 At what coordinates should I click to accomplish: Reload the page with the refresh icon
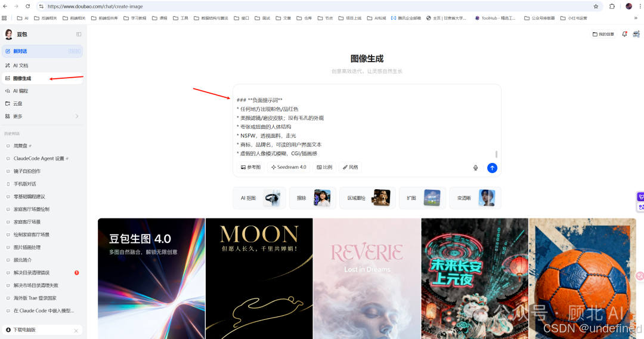tap(27, 6)
